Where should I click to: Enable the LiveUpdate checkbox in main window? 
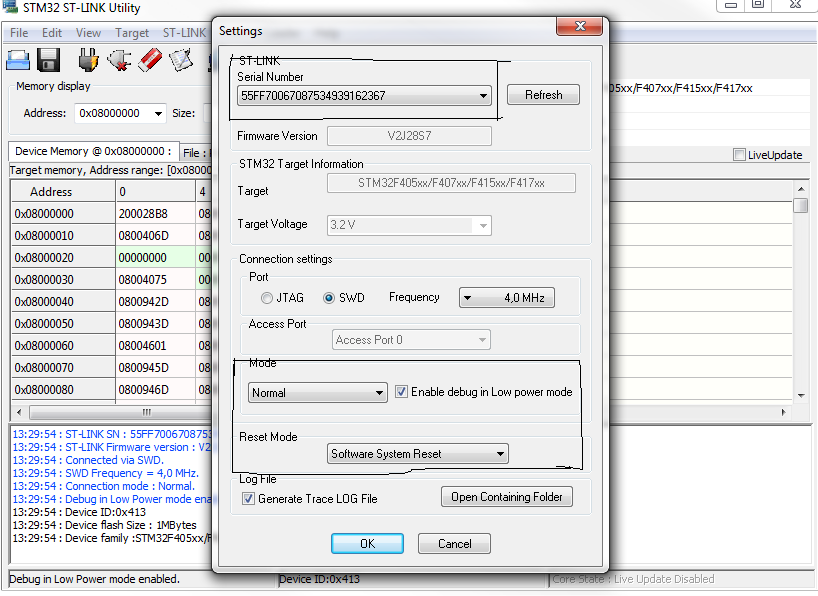pos(739,154)
